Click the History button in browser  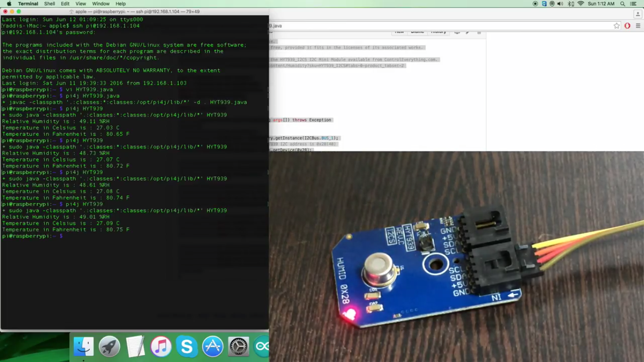[x=438, y=32]
